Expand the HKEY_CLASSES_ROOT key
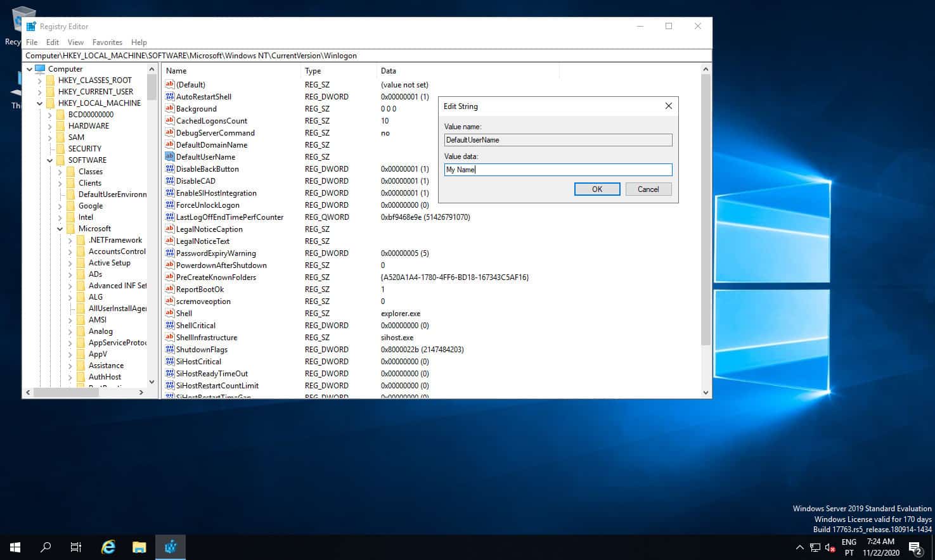The image size is (935, 560). (x=50, y=80)
